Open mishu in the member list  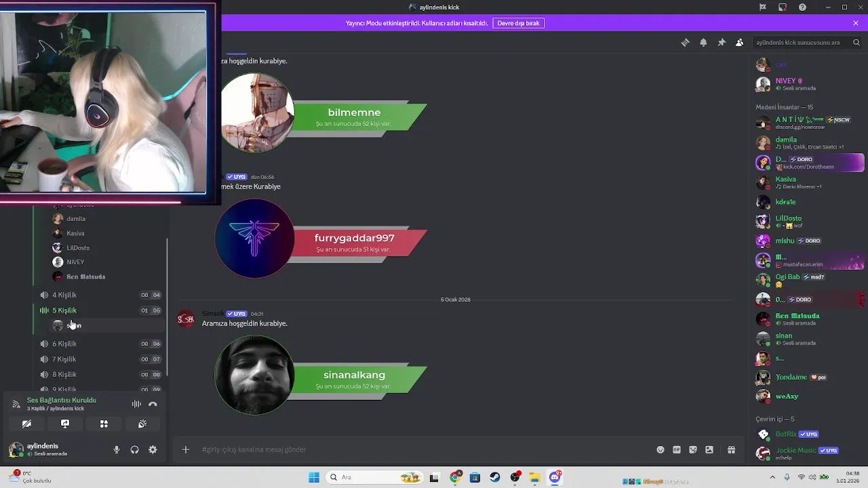809,241
